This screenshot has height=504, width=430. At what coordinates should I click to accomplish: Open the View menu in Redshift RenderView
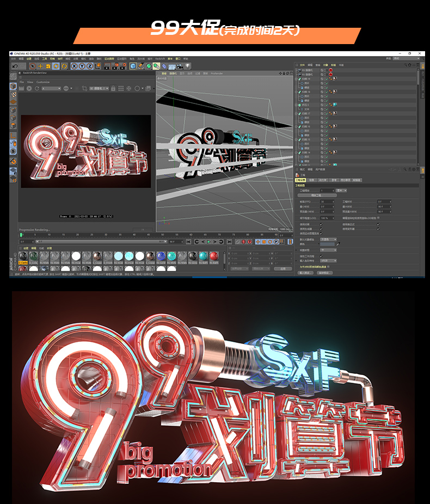coord(30,82)
